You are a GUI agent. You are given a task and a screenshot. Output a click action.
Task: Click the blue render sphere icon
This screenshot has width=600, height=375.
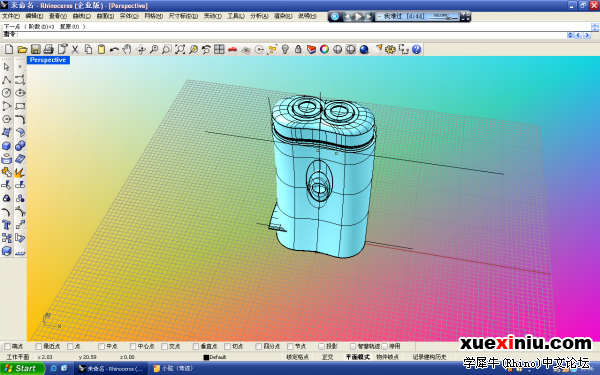coord(364,49)
